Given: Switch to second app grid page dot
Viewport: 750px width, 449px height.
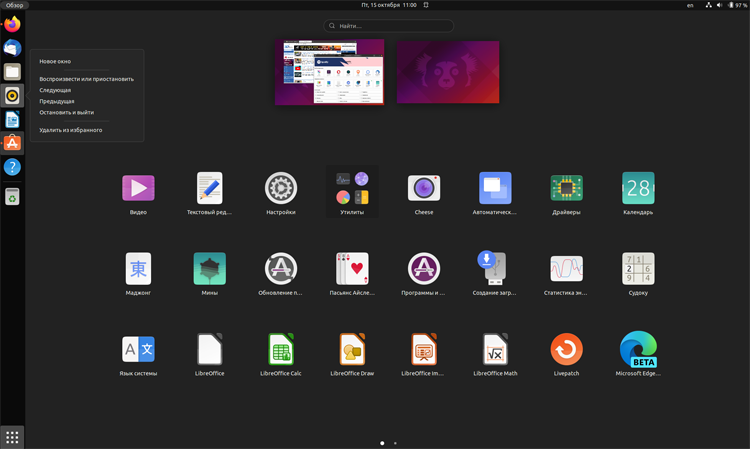Looking at the screenshot, I should (x=395, y=442).
